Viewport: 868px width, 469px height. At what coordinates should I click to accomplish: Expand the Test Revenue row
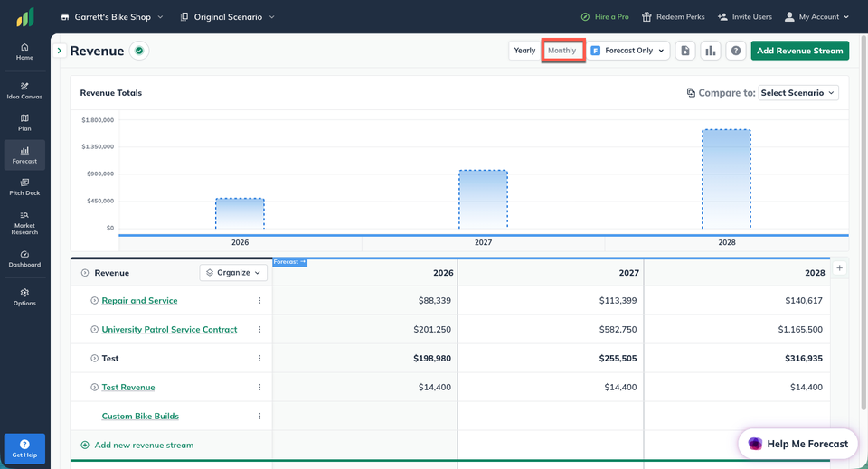[x=94, y=387]
